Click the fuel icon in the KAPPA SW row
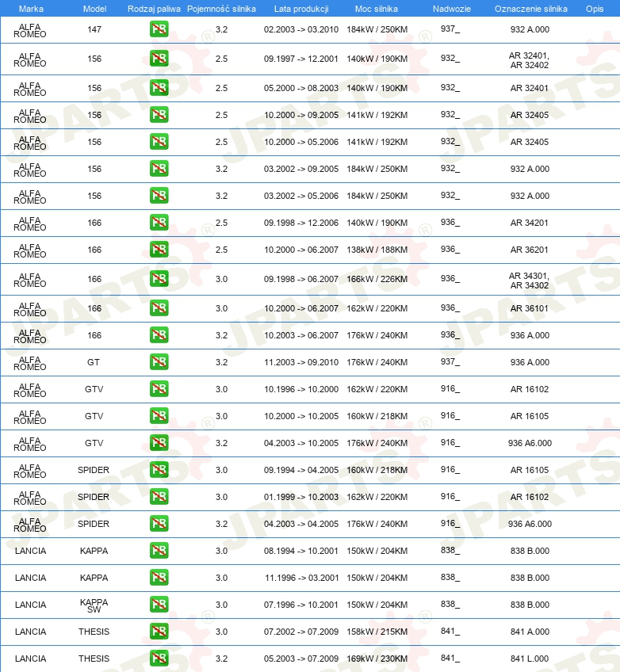Image resolution: width=620 pixels, height=672 pixels. (159, 605)
